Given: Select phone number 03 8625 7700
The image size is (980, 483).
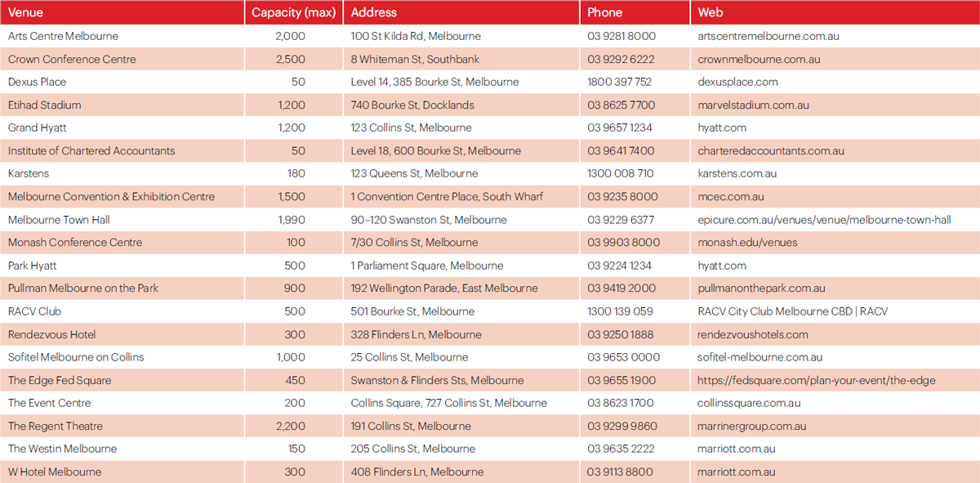Looking at the screenshot, I should click(x=621, y=105).
